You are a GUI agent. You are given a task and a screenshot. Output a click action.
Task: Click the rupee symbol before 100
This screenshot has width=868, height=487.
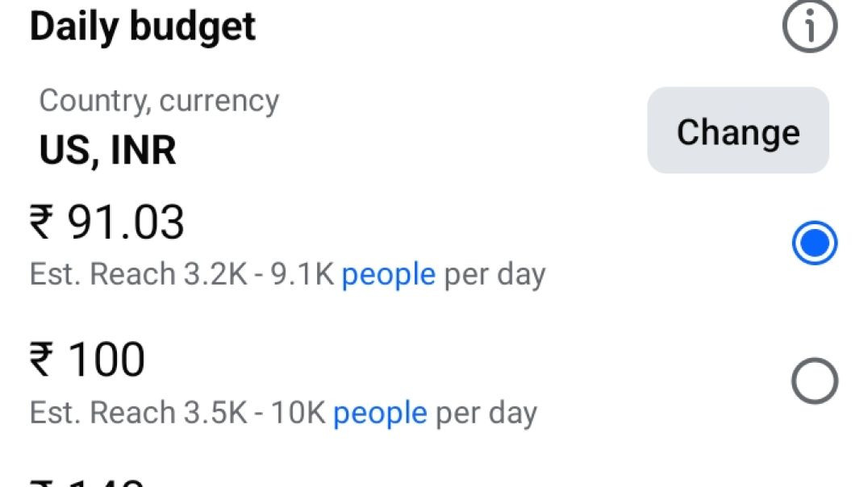pos(41,360)
